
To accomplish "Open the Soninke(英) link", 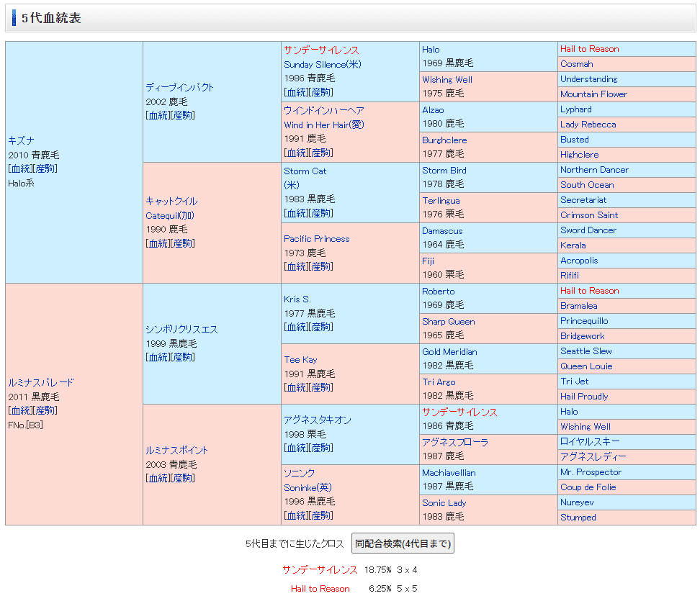I will (308, 487).
